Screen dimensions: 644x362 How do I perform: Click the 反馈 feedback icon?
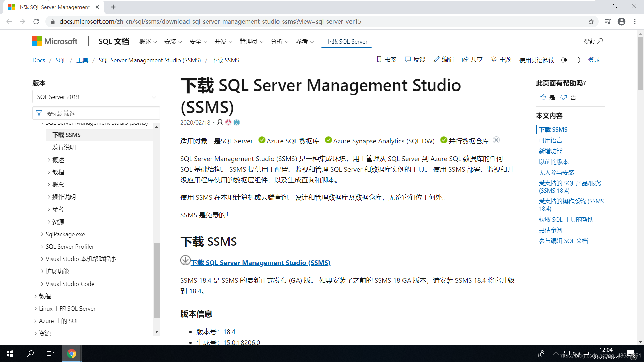tap(408, 59)
